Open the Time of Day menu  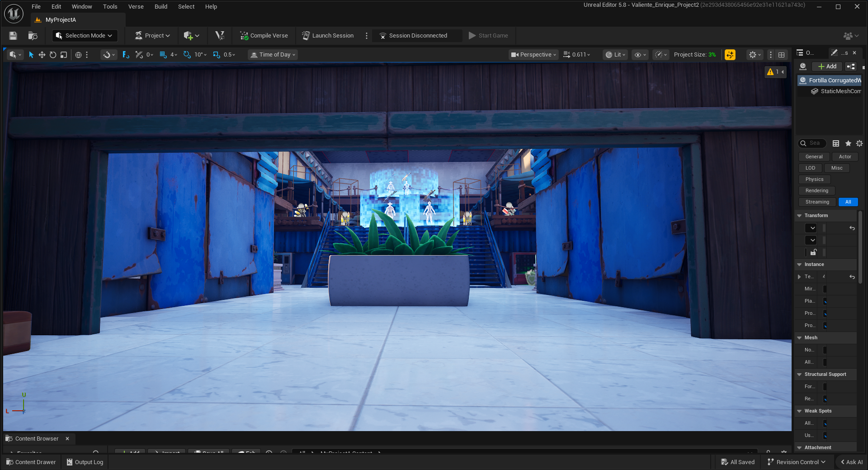pos(273,55)
